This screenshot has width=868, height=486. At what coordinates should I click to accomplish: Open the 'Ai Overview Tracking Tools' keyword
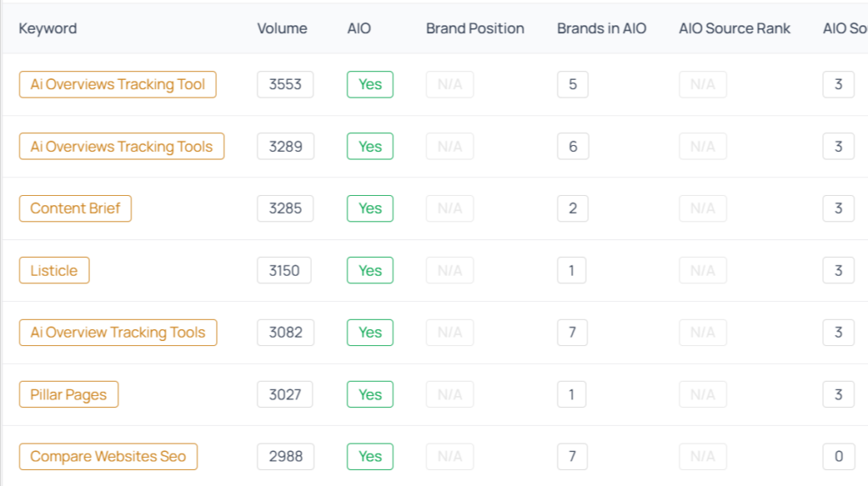pos(118,332)
